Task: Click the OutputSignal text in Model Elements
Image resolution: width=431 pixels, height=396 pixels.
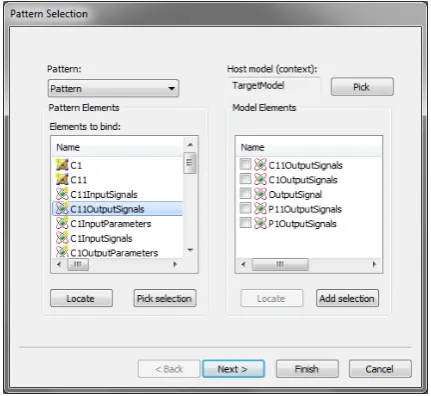Action: (295, 194)
